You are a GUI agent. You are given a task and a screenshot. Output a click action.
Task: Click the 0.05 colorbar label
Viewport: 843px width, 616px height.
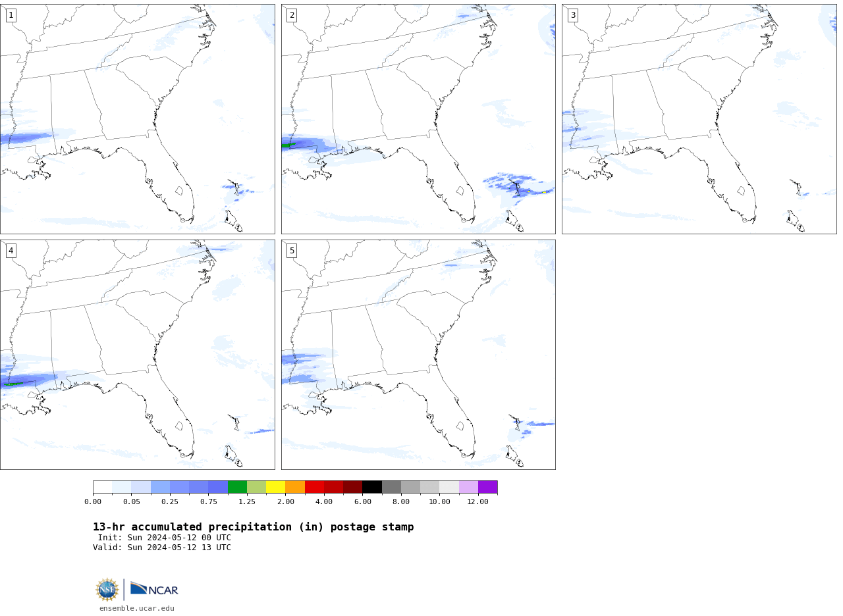[x=132, y=501]
